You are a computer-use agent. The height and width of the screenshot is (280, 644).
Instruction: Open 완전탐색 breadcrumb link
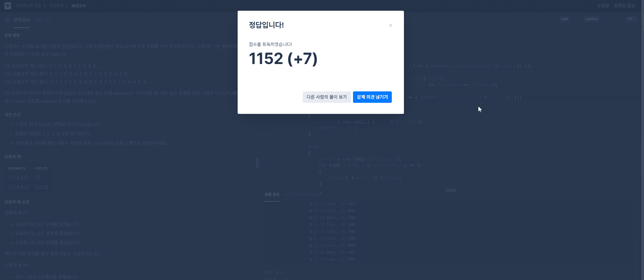coord(56,6)
